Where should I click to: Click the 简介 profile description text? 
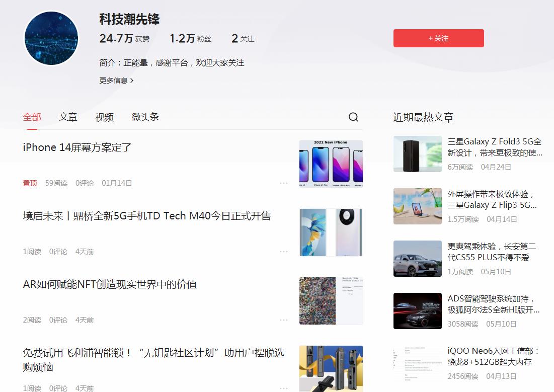[x=172, y=63]
